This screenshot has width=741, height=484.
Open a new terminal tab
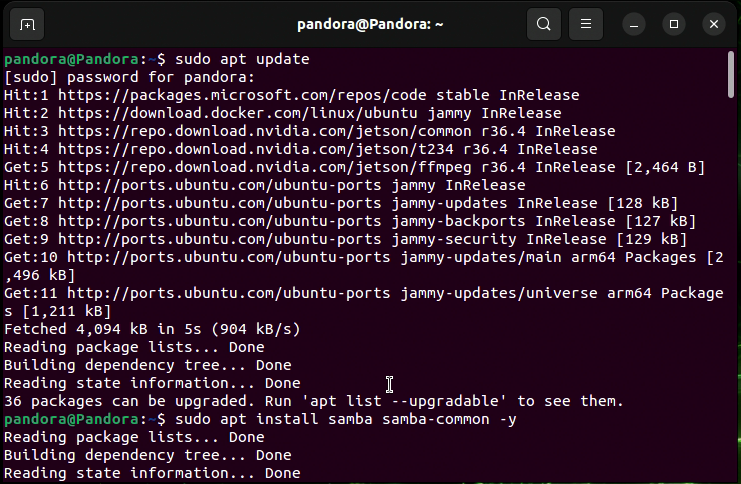pos(27,24)
